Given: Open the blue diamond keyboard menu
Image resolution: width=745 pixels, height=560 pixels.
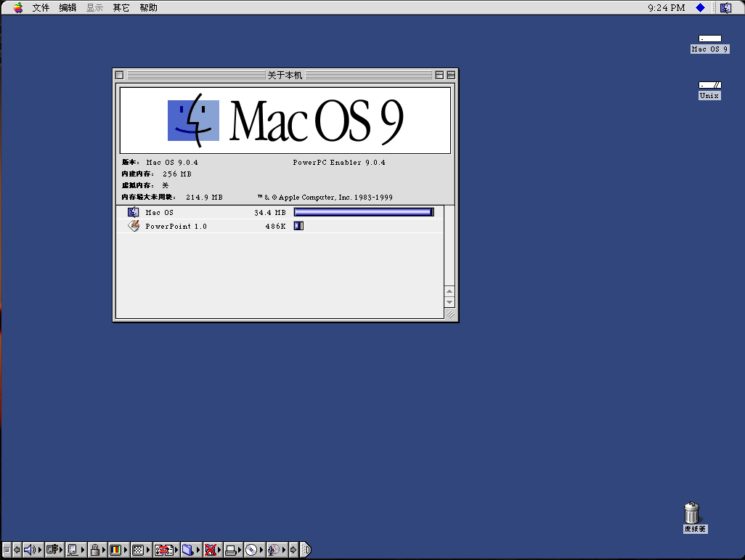Looking at the screenshot, I should point(700,7).
